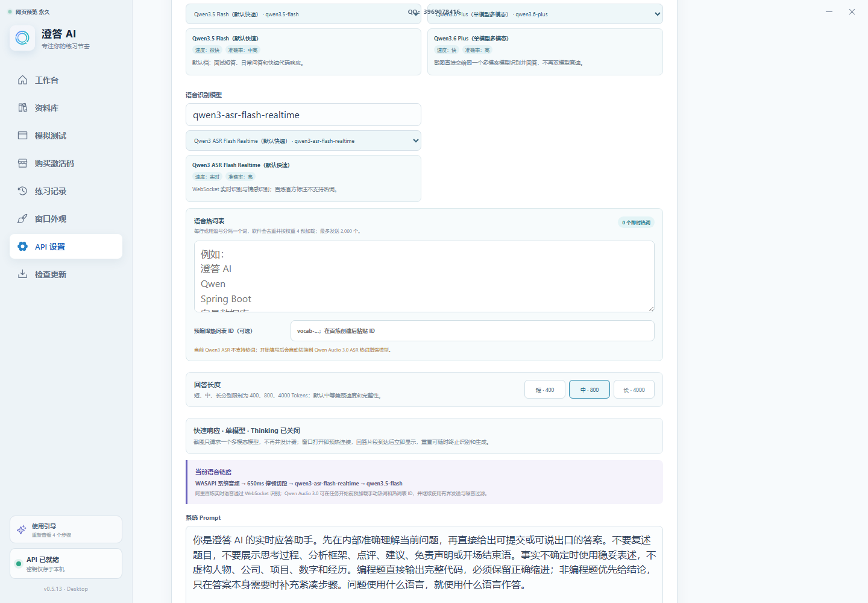Image resolution: width=868 pixels, height=603 pixels.
Task: Click inside the 语音热词表 text area
Action: [x=424, y=276]
